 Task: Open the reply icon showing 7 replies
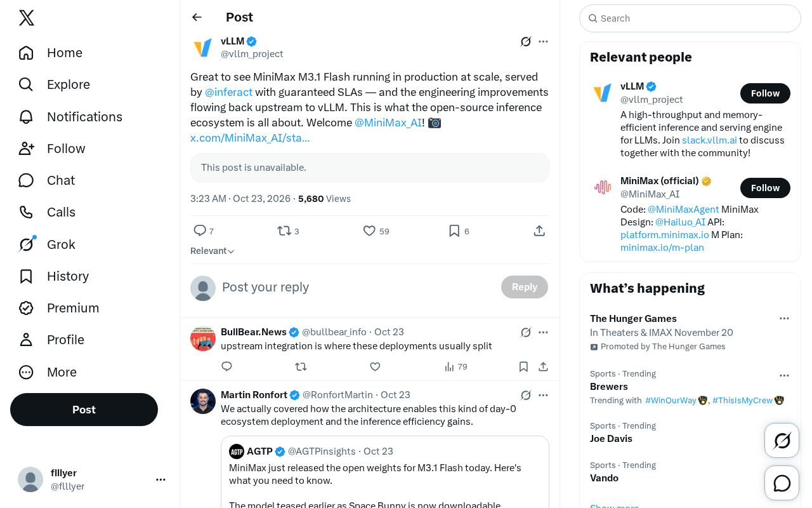click(x=200, y=231)
